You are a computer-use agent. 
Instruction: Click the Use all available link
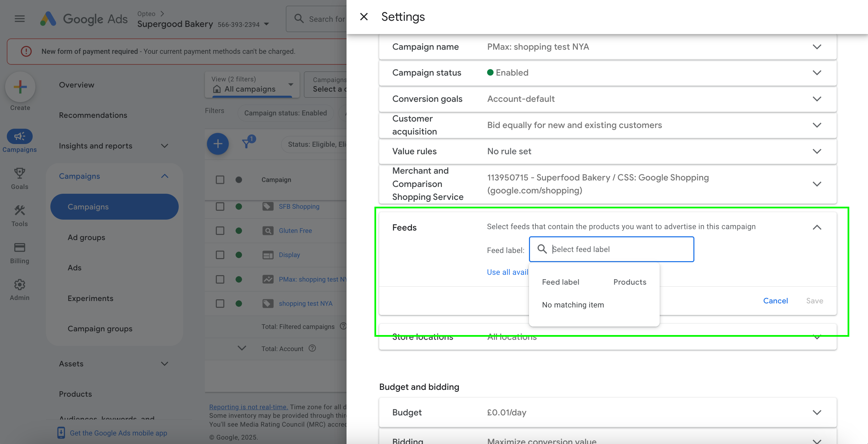point(507,272)
